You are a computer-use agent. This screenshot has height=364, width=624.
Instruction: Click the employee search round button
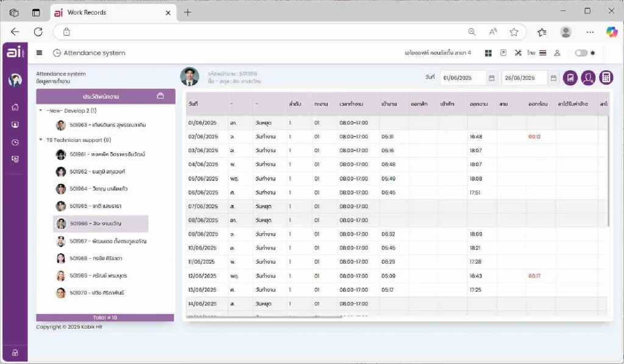(588, 77)
